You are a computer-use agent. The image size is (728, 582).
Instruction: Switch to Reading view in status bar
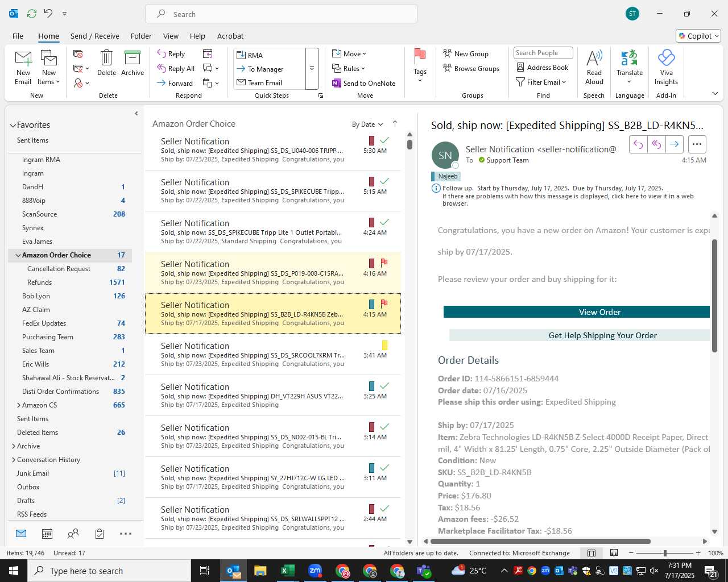click(x=614, y=553)
